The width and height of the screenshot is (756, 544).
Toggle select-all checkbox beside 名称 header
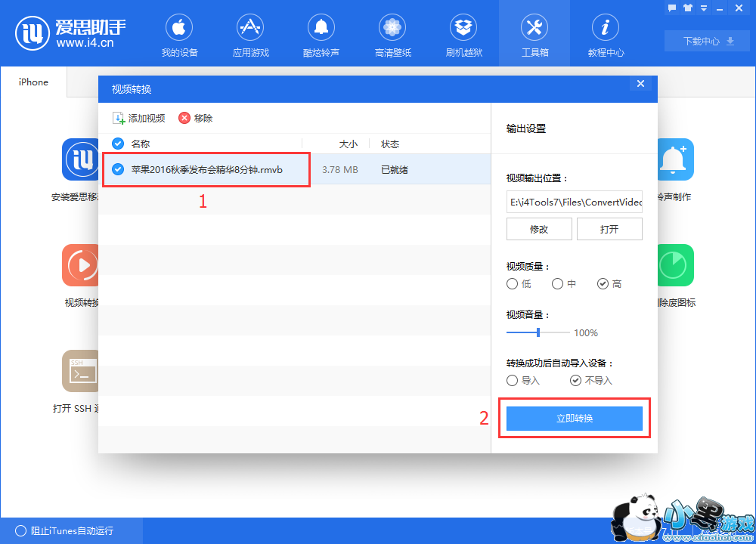[118, 144]
